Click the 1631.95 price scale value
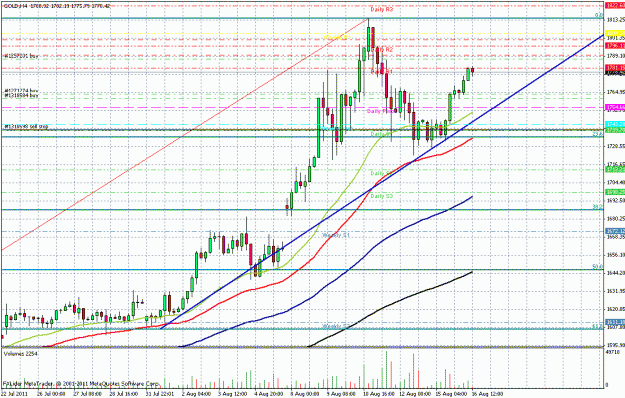The width and height of the screenshot is (625, 398). pos(615,291)
